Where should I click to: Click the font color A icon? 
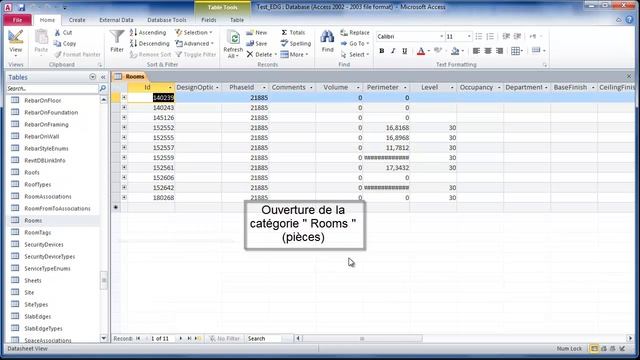[421, 51]
